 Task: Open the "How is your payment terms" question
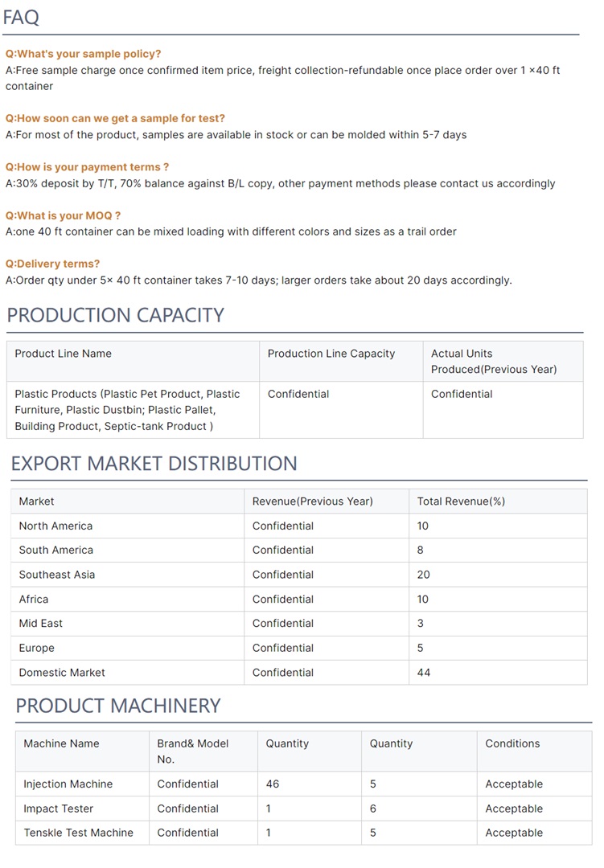(x=87, y=167)
